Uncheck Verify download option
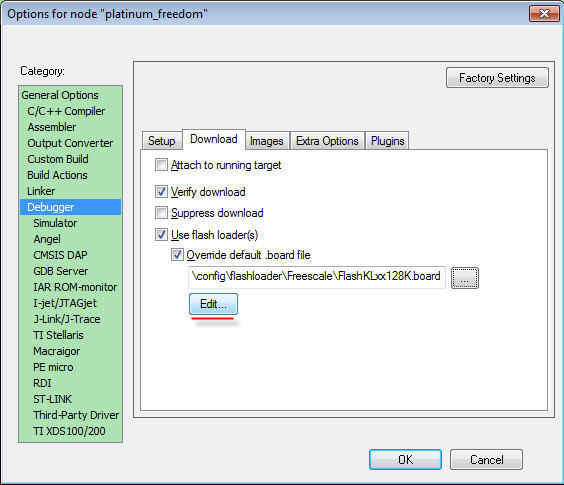564x485 pixels. coord(161,191)
